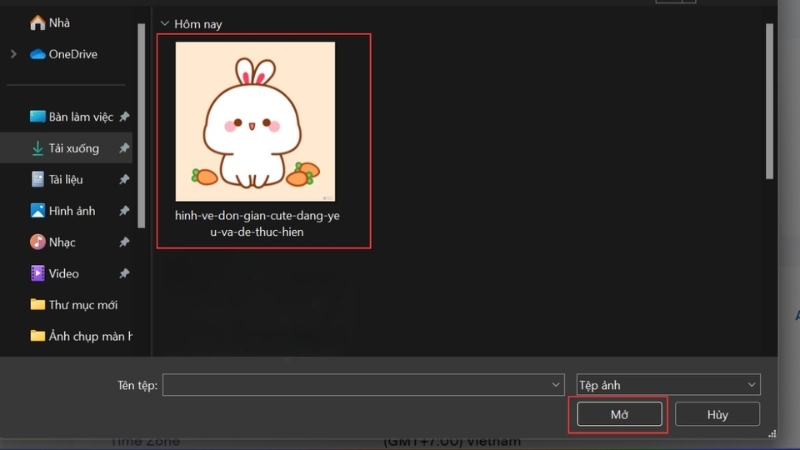The image size is (800, 450).
Task: Click the Tải xuống download arrow icon
Action: pos(38,148)
